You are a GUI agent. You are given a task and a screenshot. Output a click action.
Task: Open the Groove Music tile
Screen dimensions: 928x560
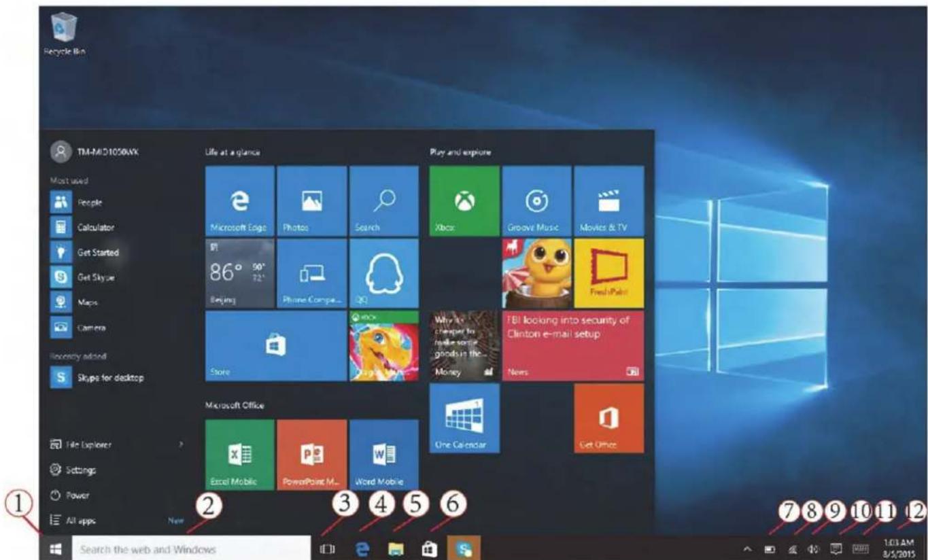tap(536, 200)
